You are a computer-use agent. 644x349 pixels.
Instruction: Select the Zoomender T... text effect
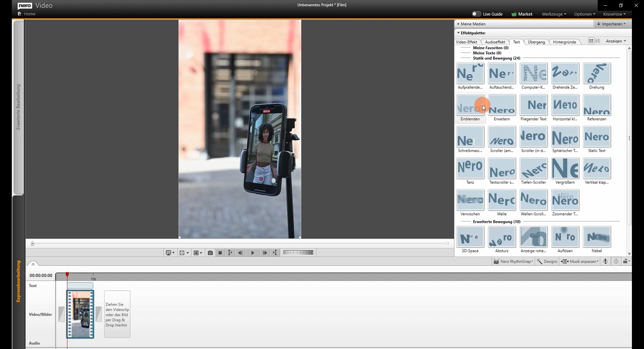pos(565,200)
